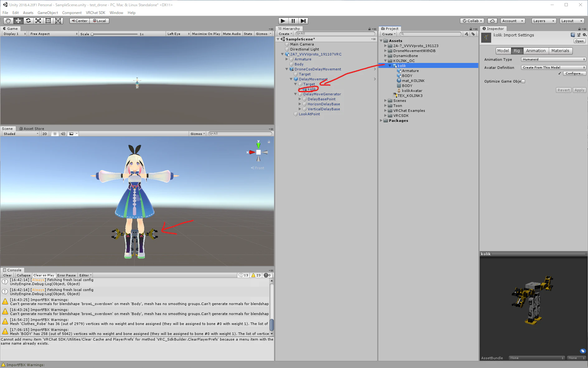Expand the Packages folder
The height and width of the screenshot is (368, 588).
tap(381, 121)
